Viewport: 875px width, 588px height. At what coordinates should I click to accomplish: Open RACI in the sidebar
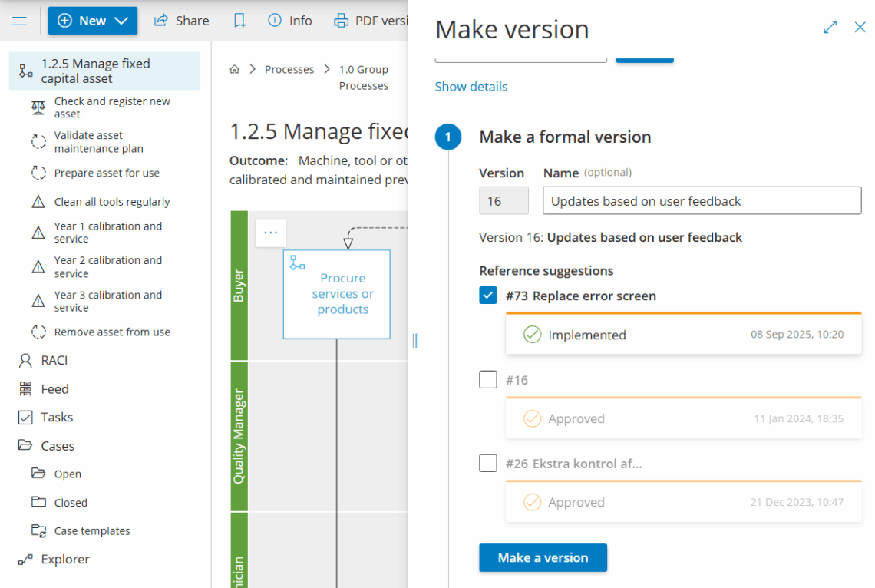coord(54,360)
